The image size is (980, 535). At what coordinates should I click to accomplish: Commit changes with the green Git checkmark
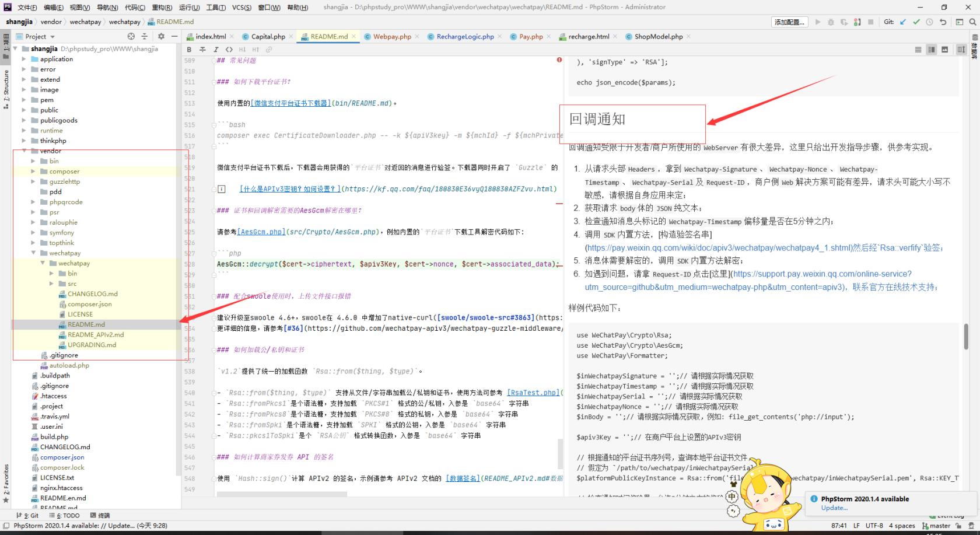tap(916, 22)
